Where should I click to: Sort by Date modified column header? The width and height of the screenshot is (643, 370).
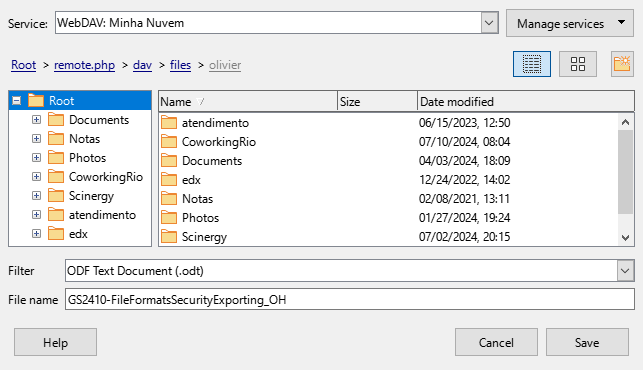[526, 101]
